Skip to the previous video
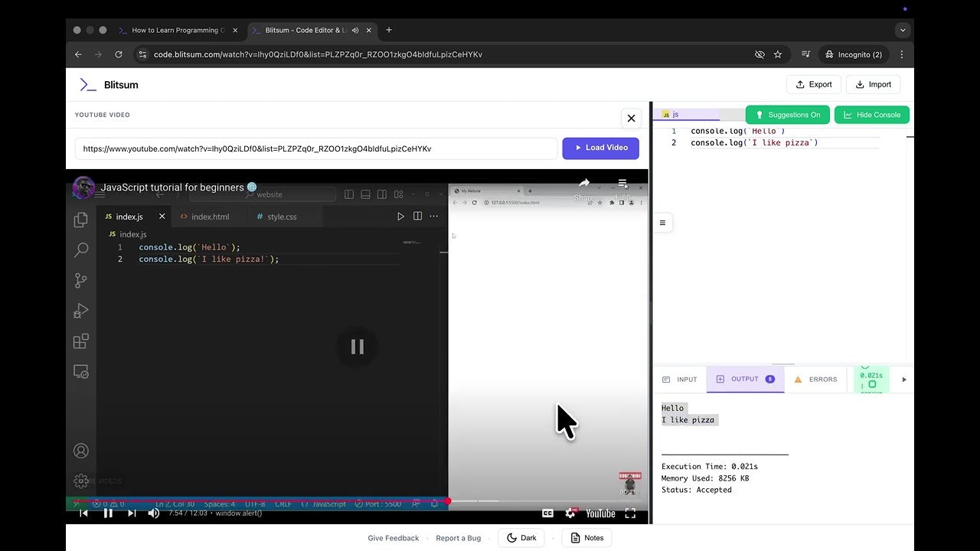This screenshot has width=980, height=551. click(x=83, y=513)
